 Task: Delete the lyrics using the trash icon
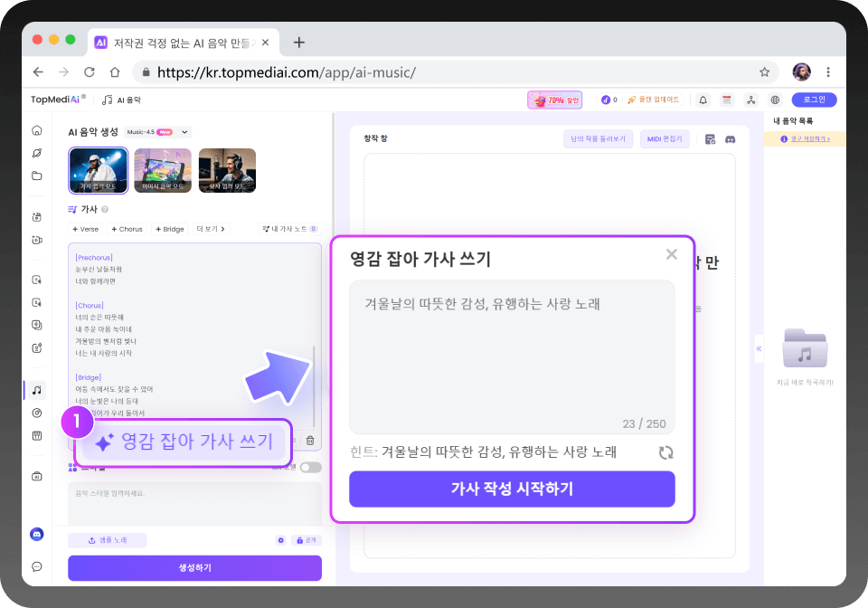click(x=310, y=441)
